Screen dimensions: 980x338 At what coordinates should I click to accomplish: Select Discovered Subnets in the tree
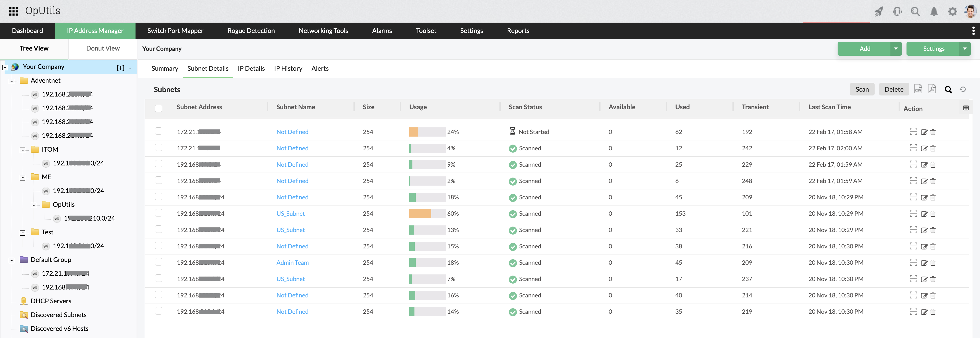[x=58, y=315]
